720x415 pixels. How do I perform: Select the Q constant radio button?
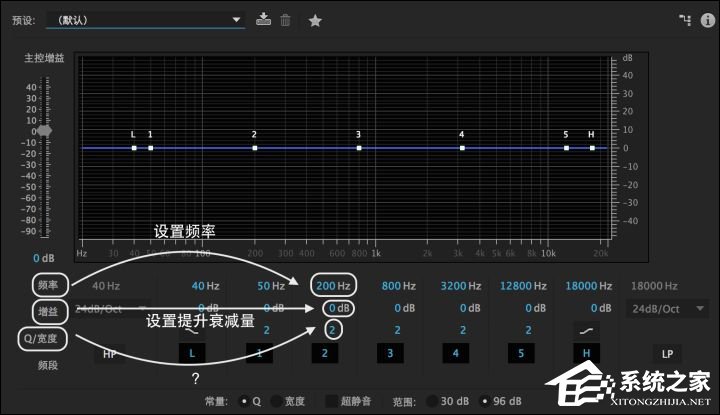[244, 402]
